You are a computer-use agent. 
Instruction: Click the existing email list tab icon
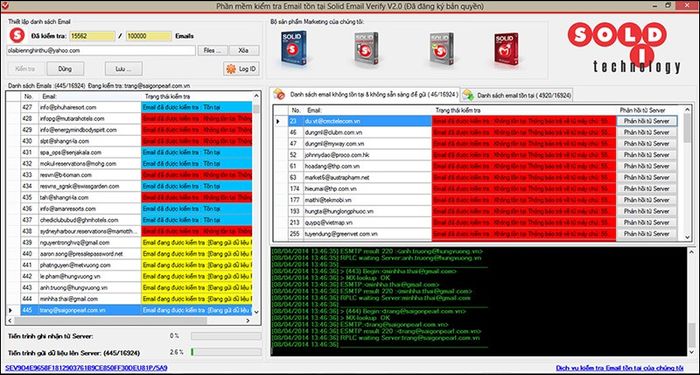point(468,95)
